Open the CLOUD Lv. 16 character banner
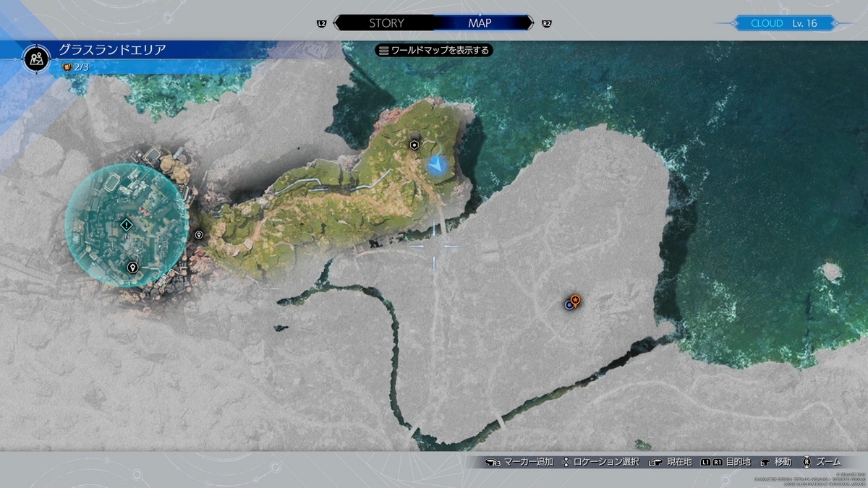The image size is (868, 488). point(784,23)
